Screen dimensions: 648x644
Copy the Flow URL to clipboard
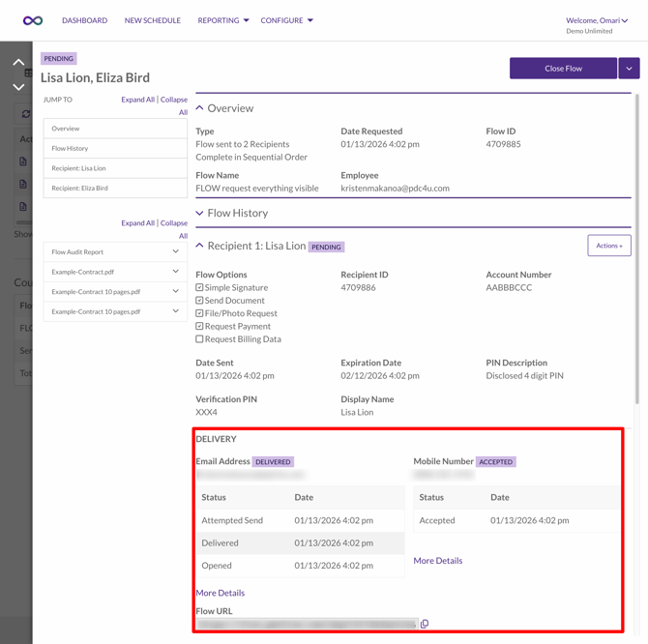point(425,625)
